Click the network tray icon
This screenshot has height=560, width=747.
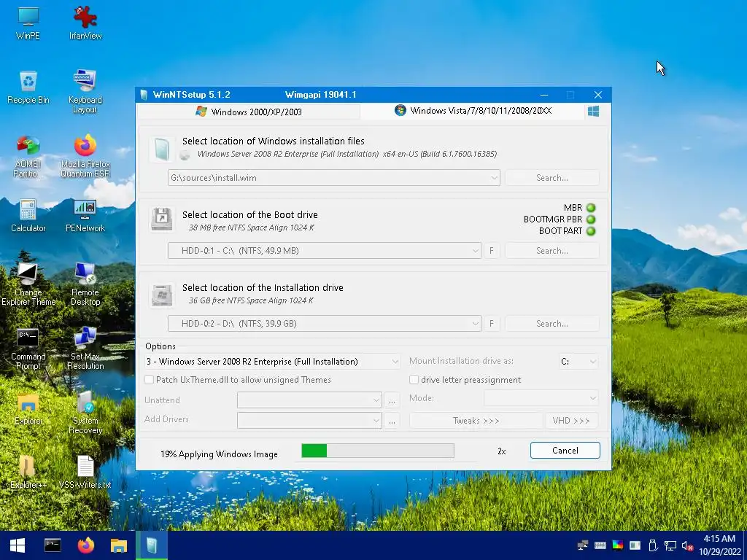[670, 545]
